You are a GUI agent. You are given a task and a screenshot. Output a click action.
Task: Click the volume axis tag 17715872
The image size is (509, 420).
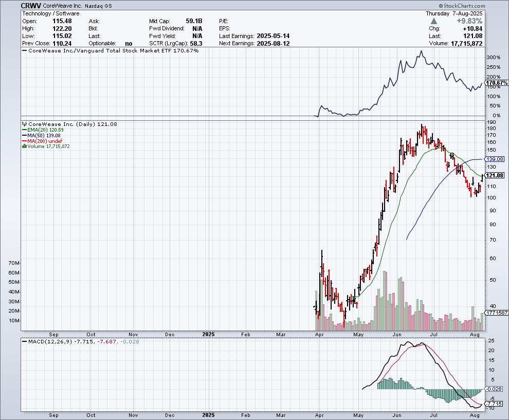click(x=497, y=313)
